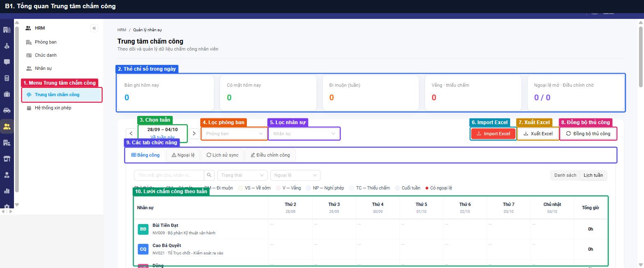Open the Trạng thái dropdown

[x=242, y=175]
